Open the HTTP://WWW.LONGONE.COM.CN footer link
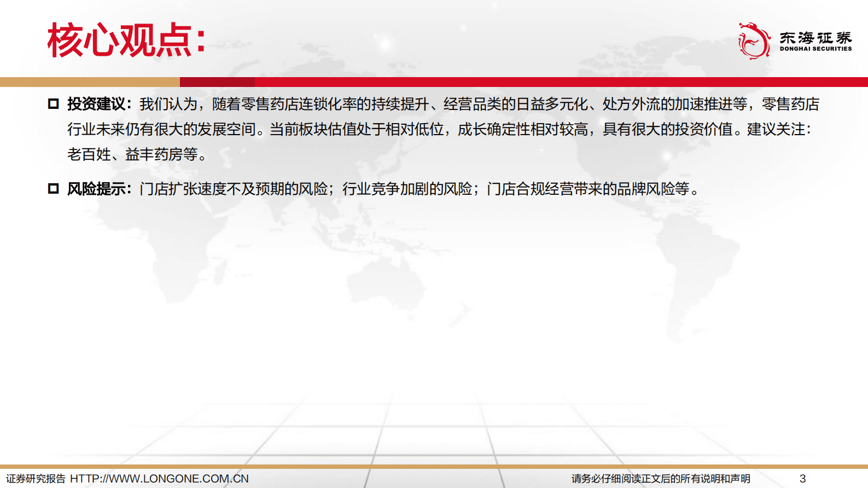 point(159,479)
